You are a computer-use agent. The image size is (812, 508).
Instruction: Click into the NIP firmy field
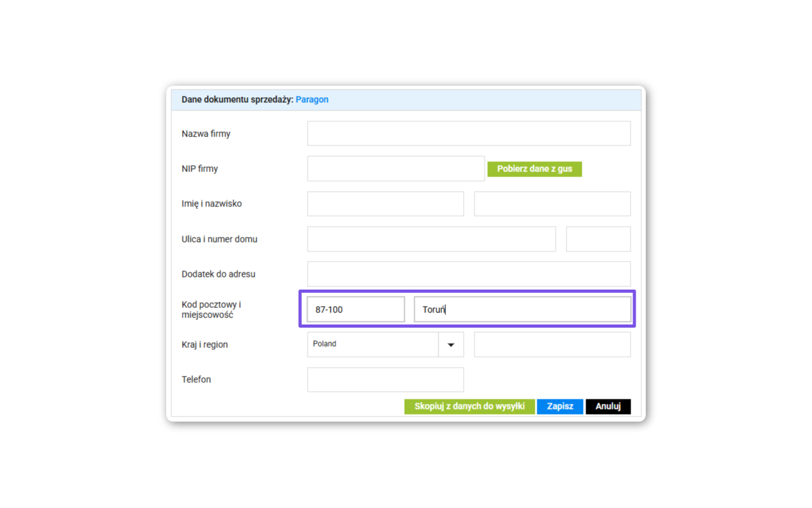coord(396,169)
